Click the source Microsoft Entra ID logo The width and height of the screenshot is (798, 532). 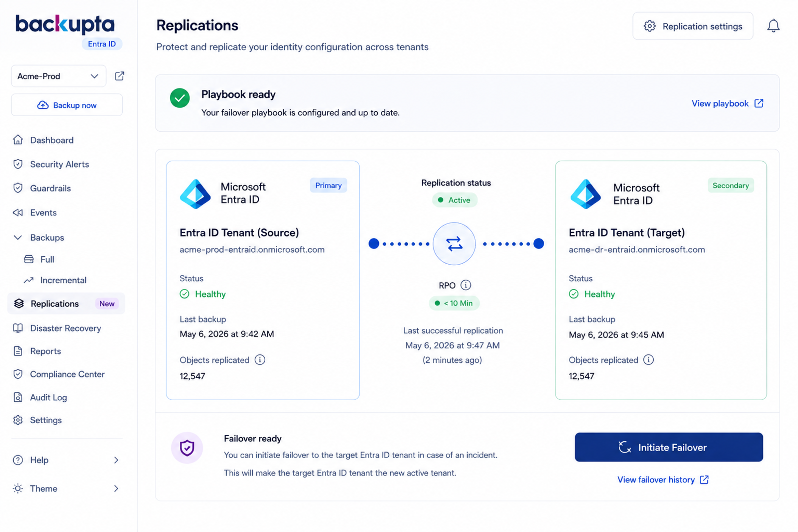click(195, 194)
